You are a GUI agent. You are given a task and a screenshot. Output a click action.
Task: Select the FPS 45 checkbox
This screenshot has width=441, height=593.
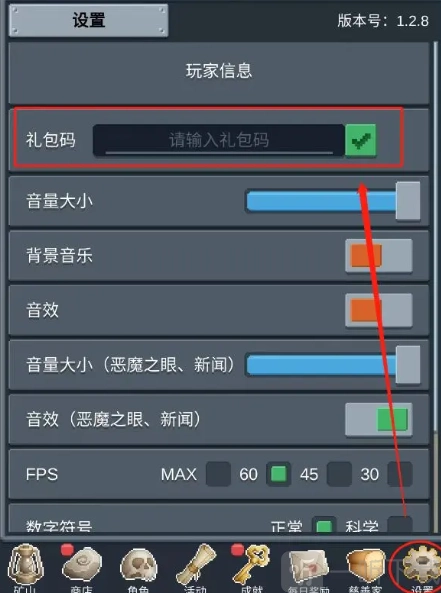coord(339,474)
